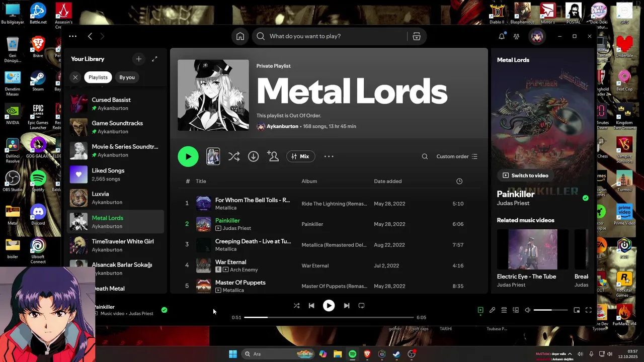
Task: Clear the library filters with the X
Action: click(x=75, y=77)
